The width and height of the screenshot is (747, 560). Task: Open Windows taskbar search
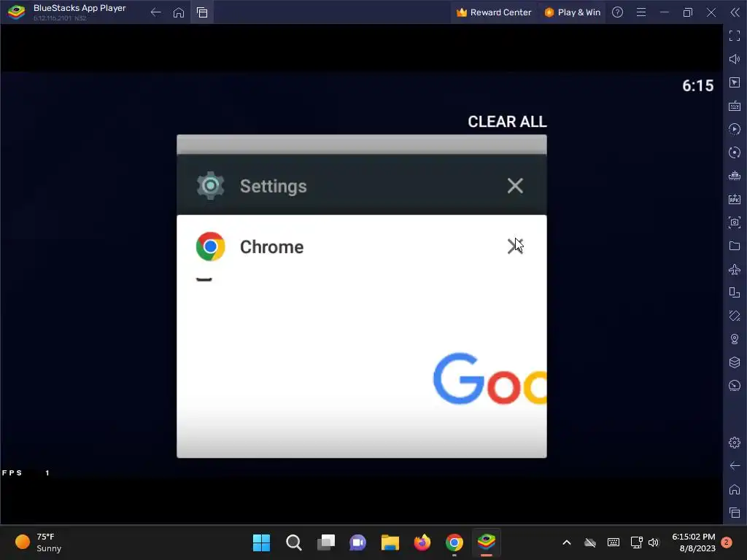293,542
